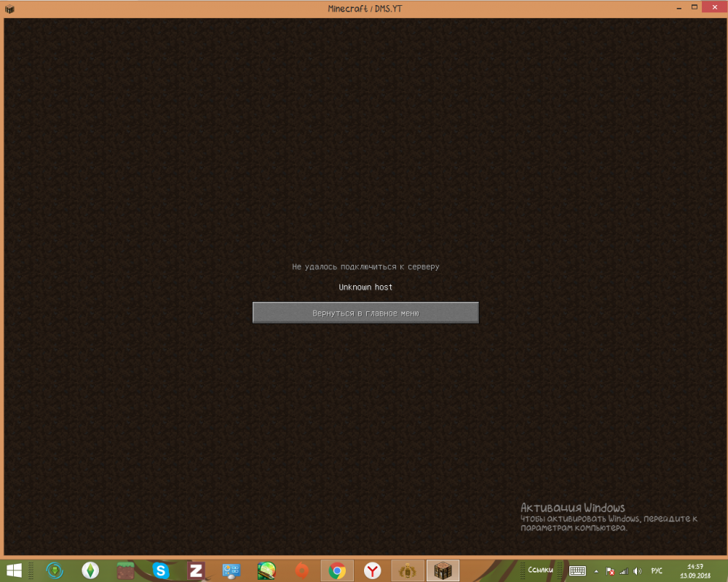The width and height of the screenshot is (728, 582).
Task: Open the clock and date calendar
Action: point(695,570)
